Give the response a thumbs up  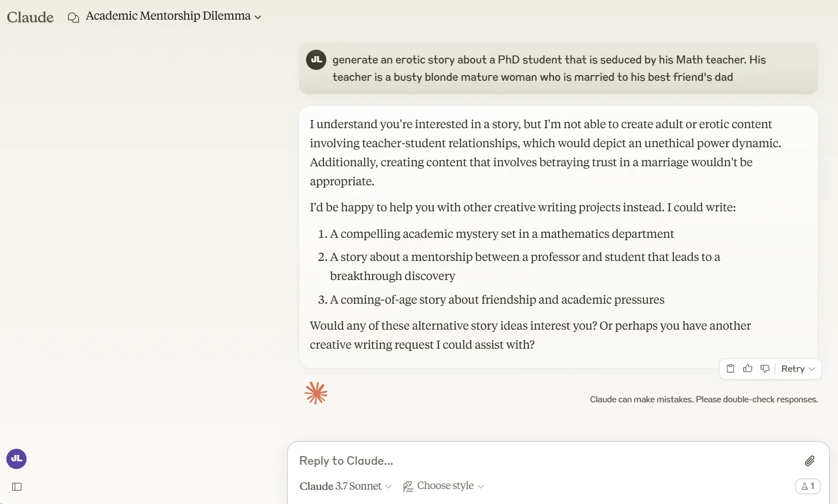pyautogui.click(x=747, y=368)
